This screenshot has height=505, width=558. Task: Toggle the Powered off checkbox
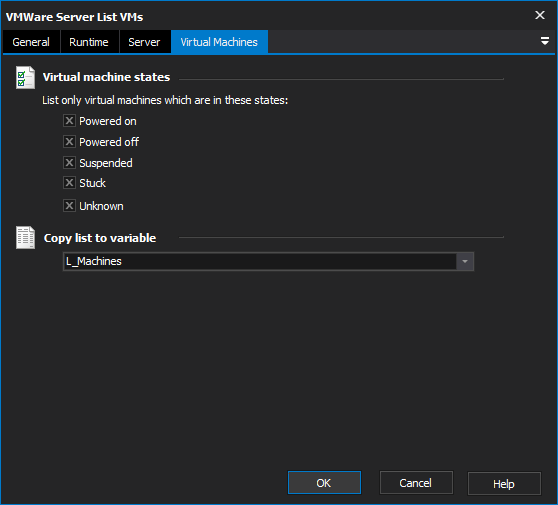[x=69, y=142]
